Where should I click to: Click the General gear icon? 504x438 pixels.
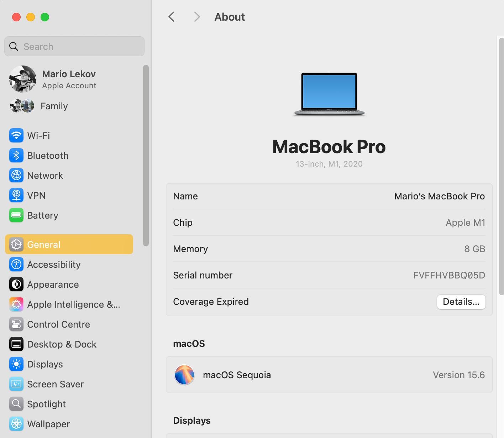point(16,245)
